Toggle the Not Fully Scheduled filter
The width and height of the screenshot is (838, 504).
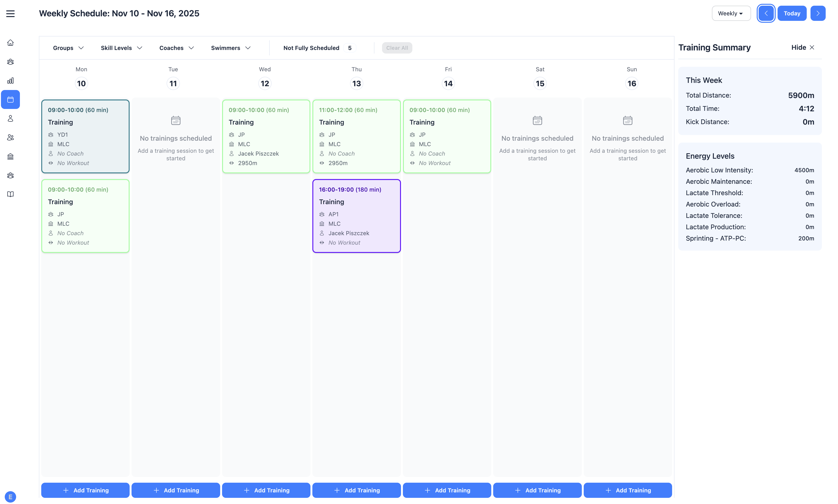(x=317, y=48)
